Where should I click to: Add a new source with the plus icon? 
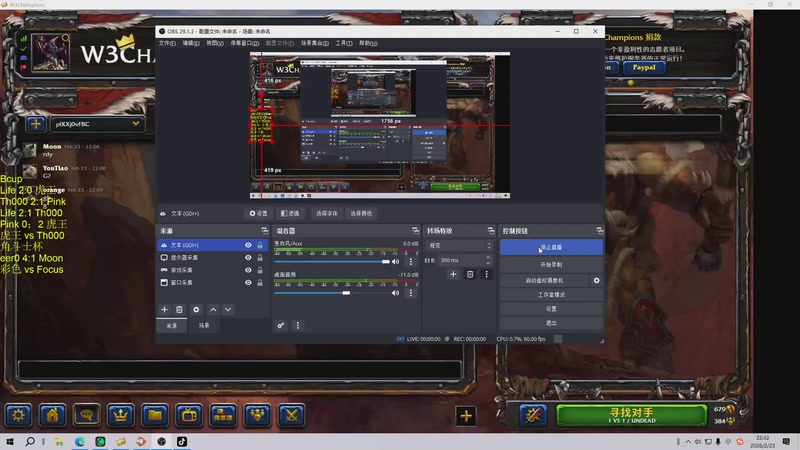point(164,310)
